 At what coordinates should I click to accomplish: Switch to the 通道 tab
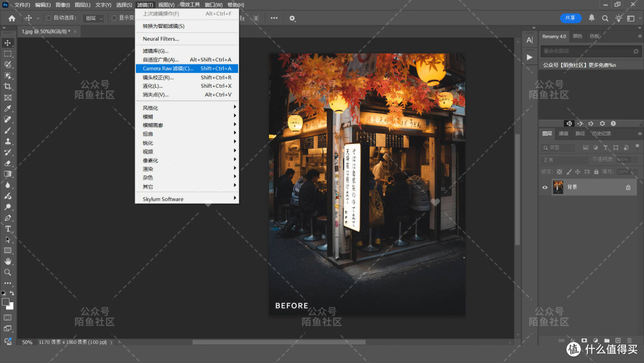[x=563, y=134]
